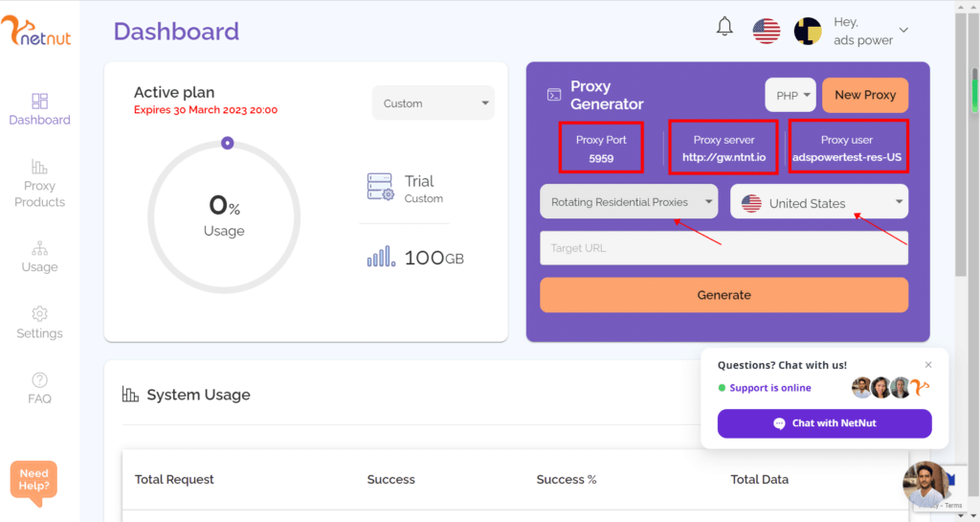The width and height of the screenshot is (980, 522).
Task: Click the Generate button
Action: 724,295
